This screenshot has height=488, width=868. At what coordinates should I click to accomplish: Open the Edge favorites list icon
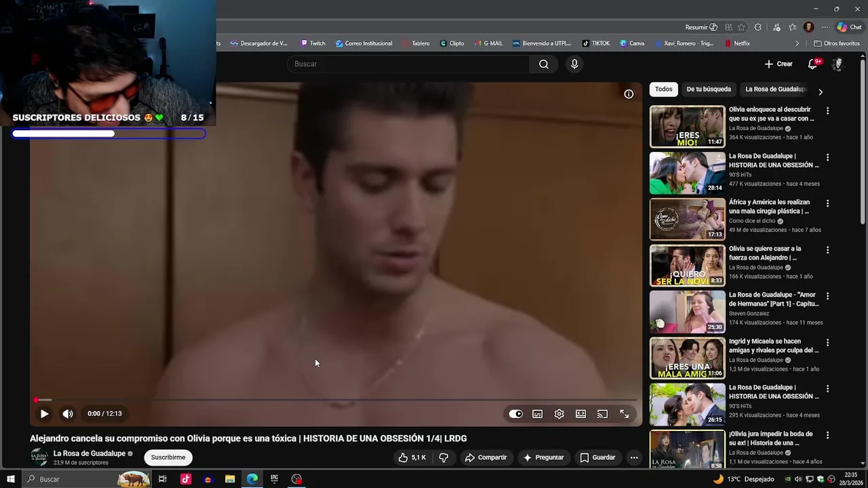(x=793, y=27)
